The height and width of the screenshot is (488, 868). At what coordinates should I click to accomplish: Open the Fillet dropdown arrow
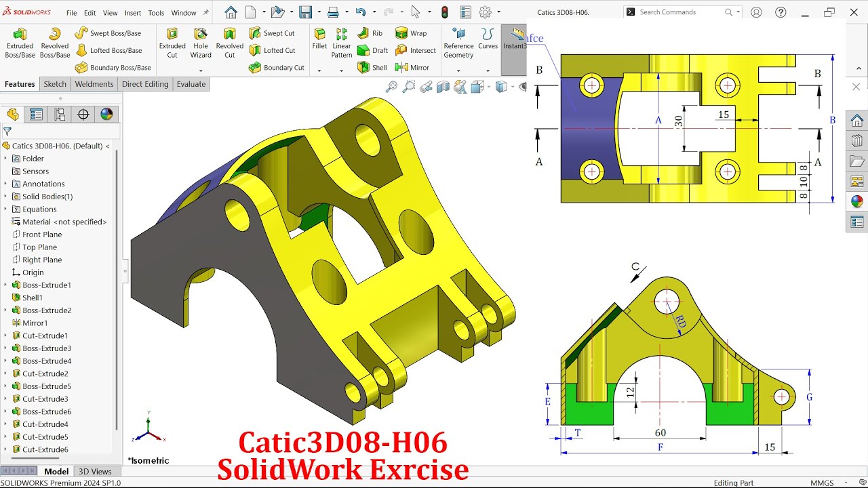[319, 70]
